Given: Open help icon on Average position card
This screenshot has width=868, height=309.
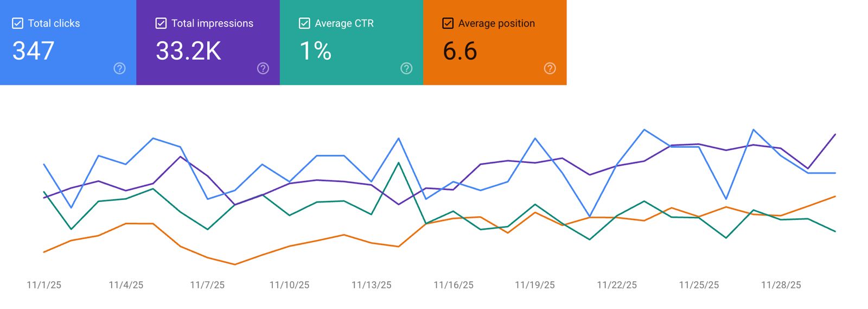Looking at the screenshot, I should pyautogui.click(x=550, y=68).
